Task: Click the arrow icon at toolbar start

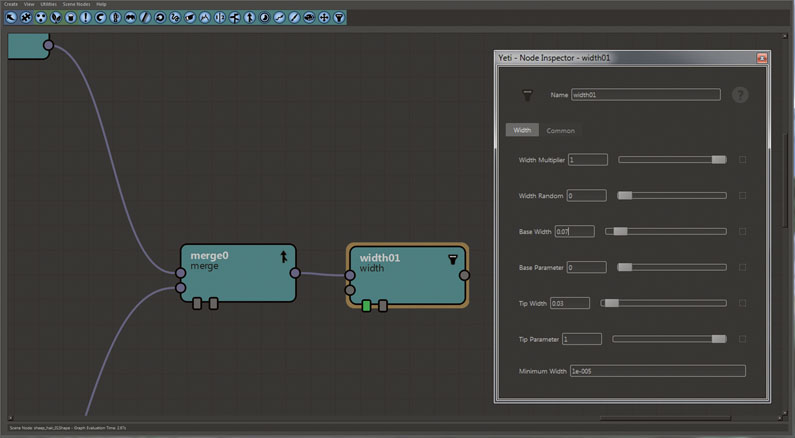Action: coord(11,18)
